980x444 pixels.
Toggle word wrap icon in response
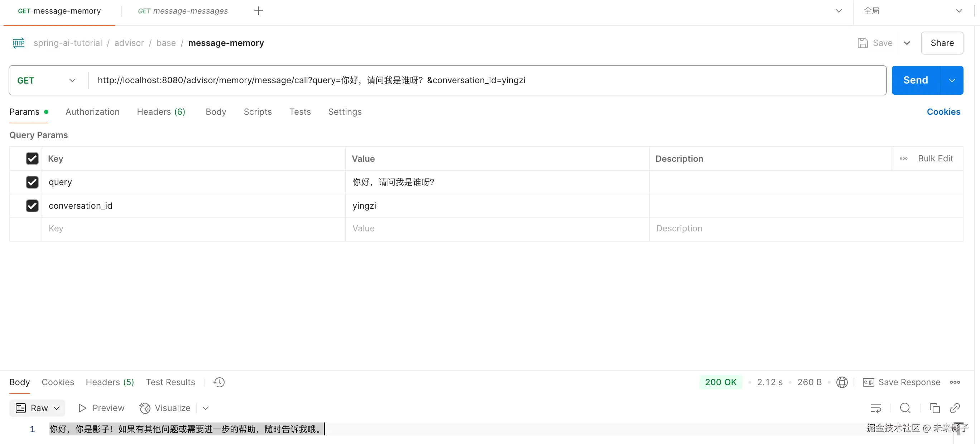pyautogui.click(x=876, y=408)
